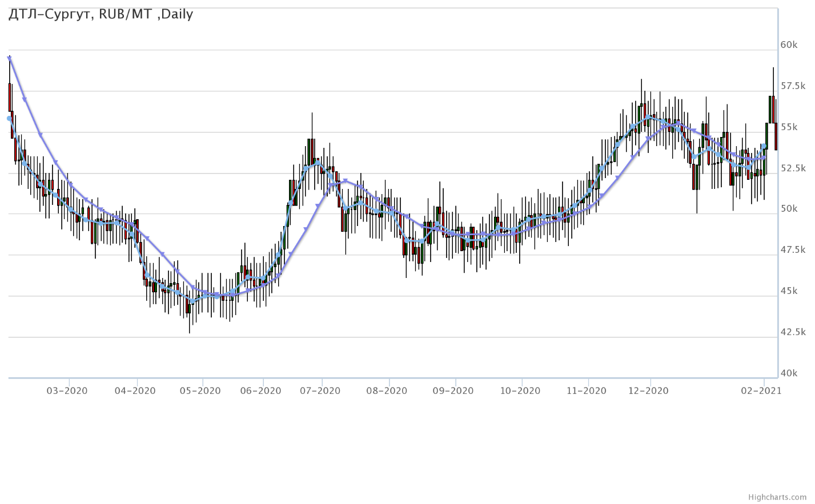Select the 05-2020 x-axis date label
Viewport: 815px width, 504px height.
(x=200, y=391)
